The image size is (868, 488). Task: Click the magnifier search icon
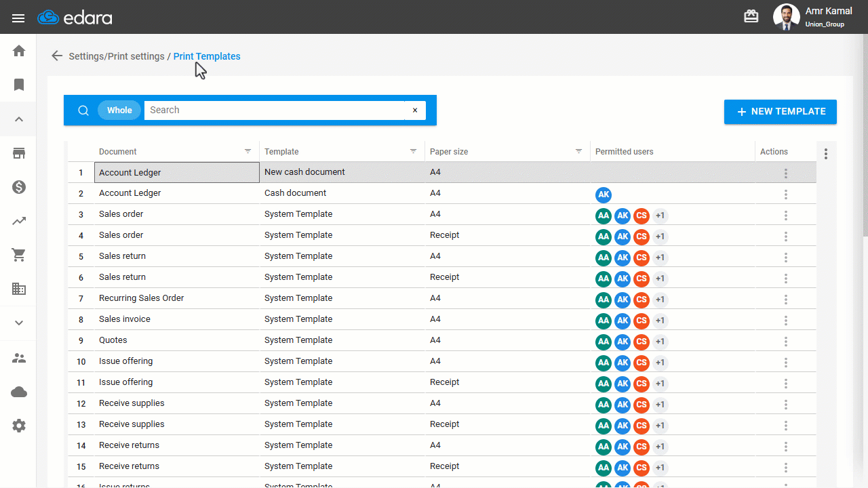click(83, 110)
